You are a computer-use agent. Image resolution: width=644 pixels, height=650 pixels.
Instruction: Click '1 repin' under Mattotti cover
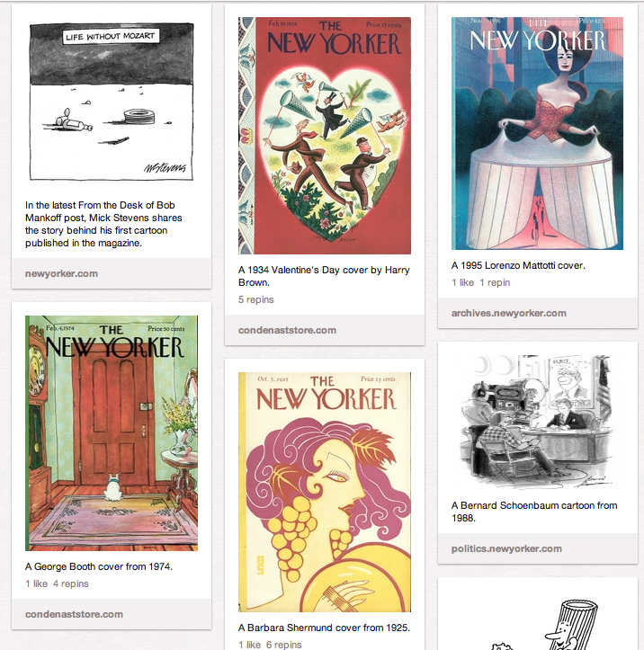(x=495, y=282)
